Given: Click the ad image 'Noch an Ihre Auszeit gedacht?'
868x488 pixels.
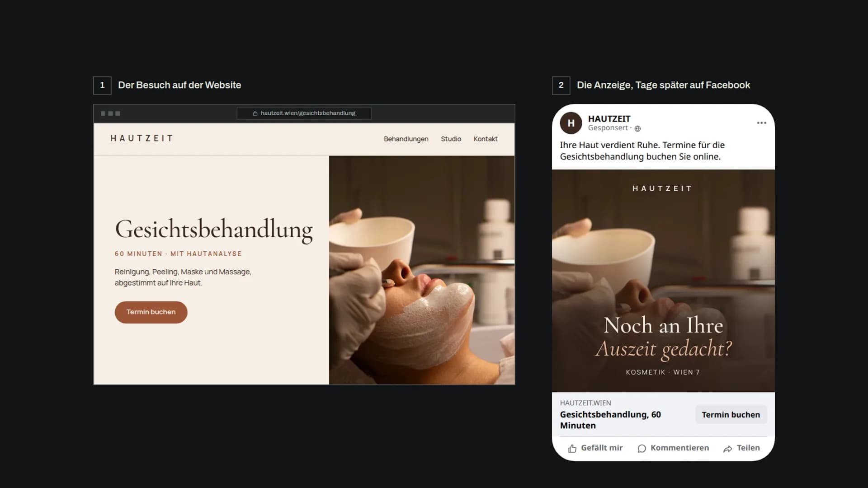Looking at the screenshot, I should click(663, 281).
